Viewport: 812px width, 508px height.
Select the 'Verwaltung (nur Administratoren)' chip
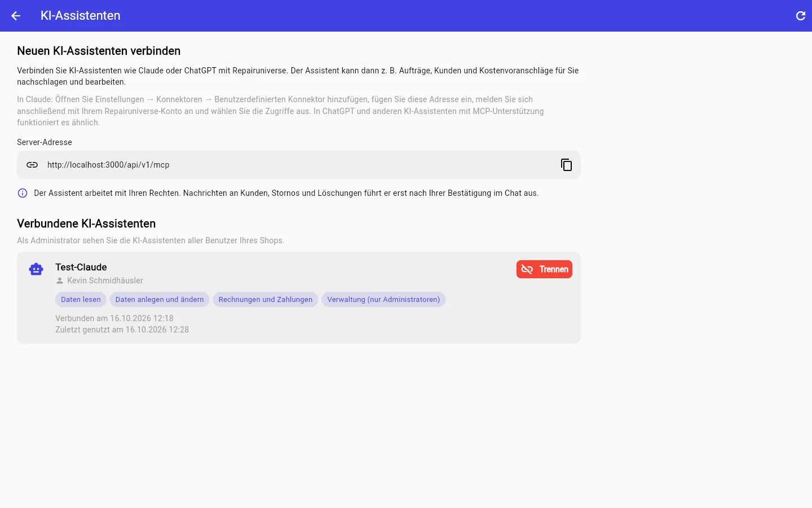383,300
